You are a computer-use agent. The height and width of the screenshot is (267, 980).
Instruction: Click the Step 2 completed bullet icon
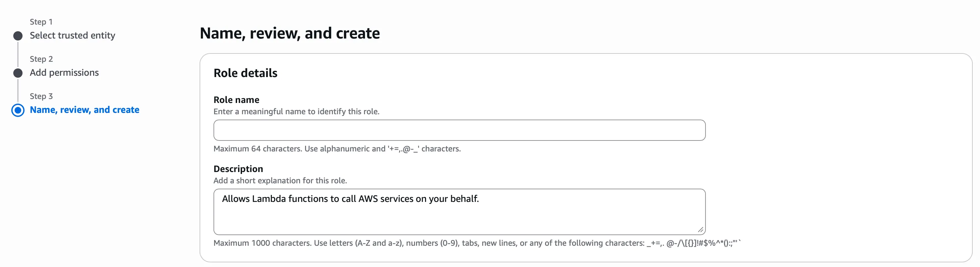point(18,73)
